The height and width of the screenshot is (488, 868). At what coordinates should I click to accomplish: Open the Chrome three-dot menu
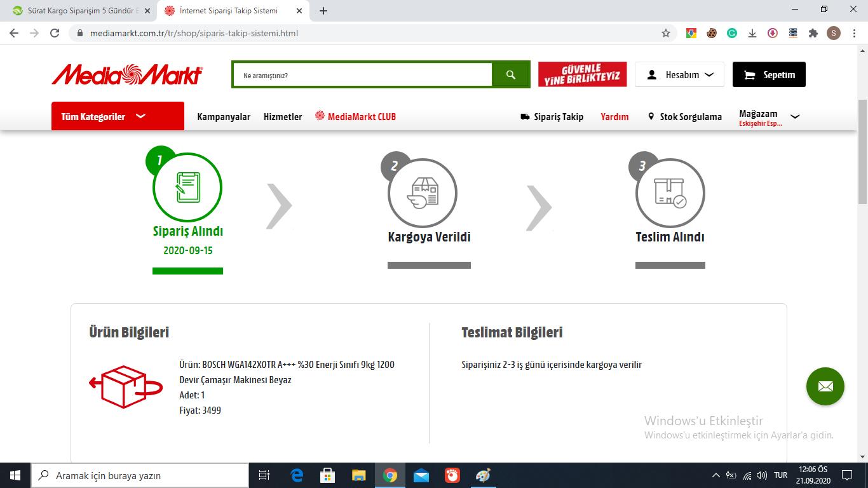854,33
